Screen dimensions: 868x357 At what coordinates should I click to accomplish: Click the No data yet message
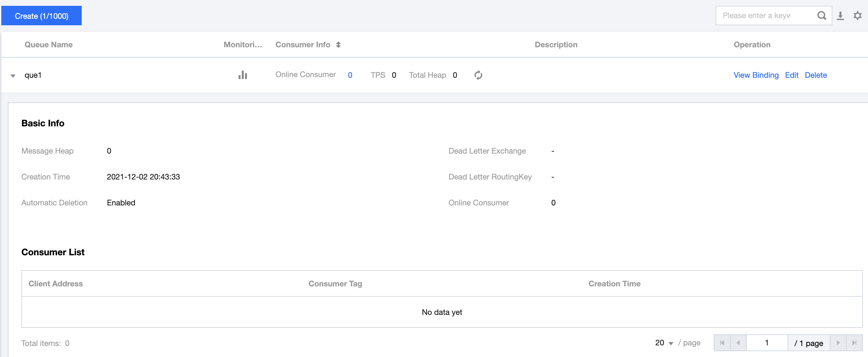pyautogui.click(x=442, y=312)
